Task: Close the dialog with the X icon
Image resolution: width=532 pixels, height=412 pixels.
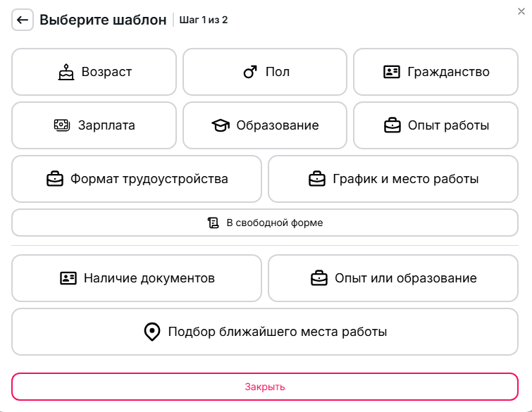Action: click(x=521, y=10)
